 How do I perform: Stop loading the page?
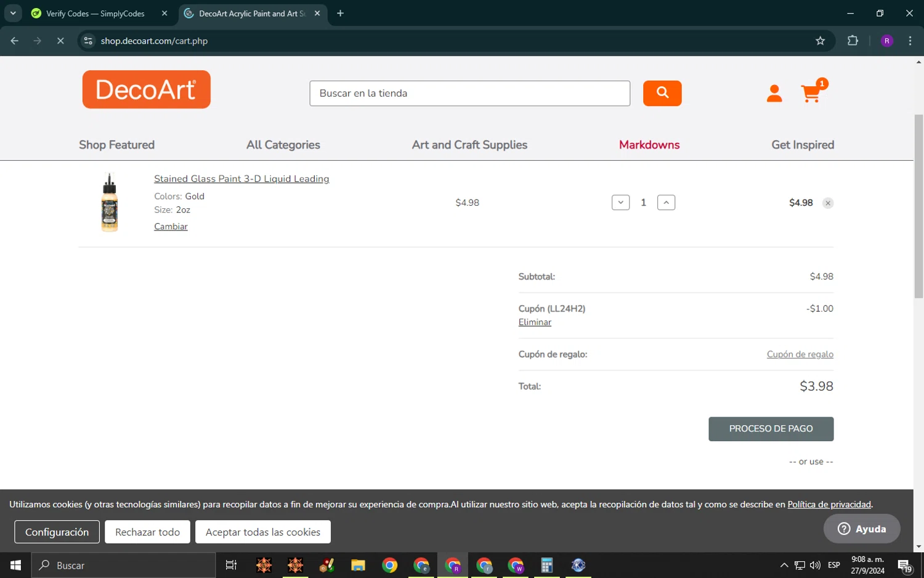60,41
